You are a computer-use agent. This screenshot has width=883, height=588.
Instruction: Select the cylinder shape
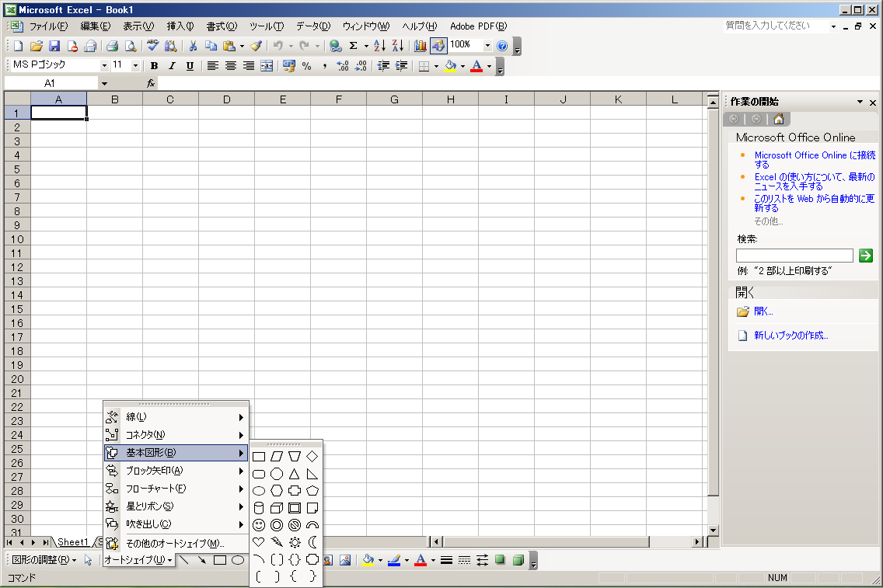(259, 508)
